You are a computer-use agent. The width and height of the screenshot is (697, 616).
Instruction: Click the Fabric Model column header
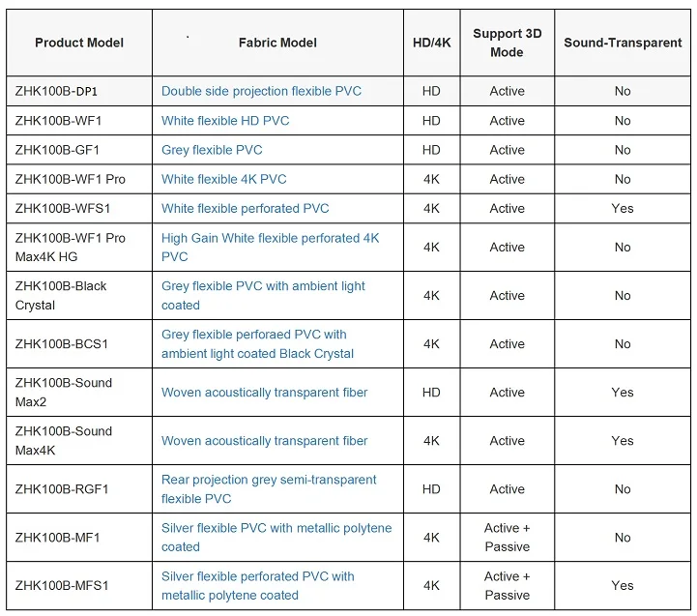pyautogui.click(x=277, y=43)
